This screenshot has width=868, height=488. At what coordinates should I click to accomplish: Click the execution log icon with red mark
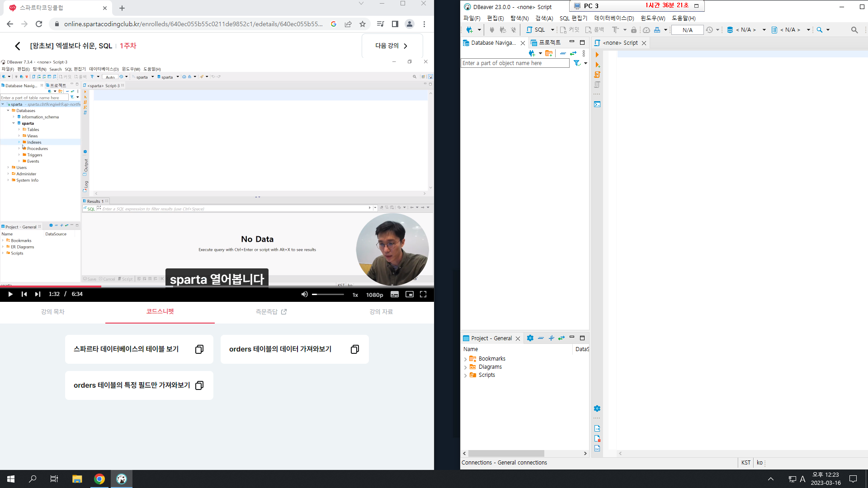(x=597, y=438)
